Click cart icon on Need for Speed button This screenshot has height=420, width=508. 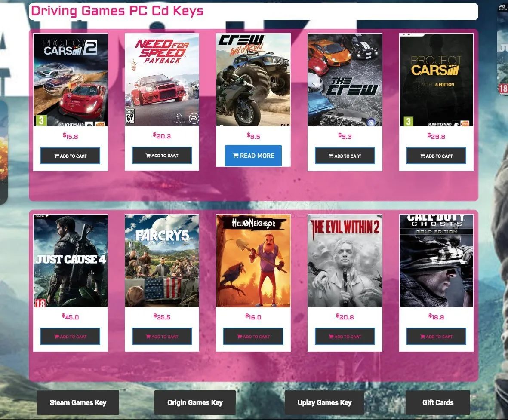click(x=148, y=156)
